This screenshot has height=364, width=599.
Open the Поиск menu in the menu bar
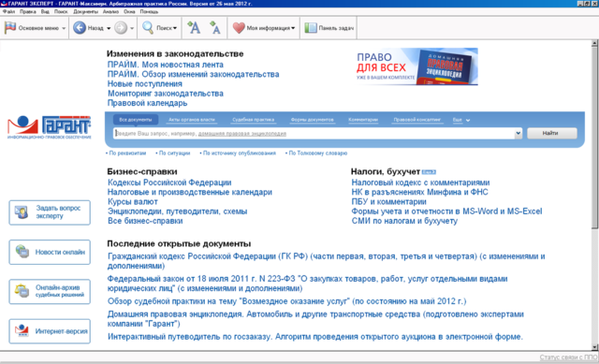coord(61,11)
